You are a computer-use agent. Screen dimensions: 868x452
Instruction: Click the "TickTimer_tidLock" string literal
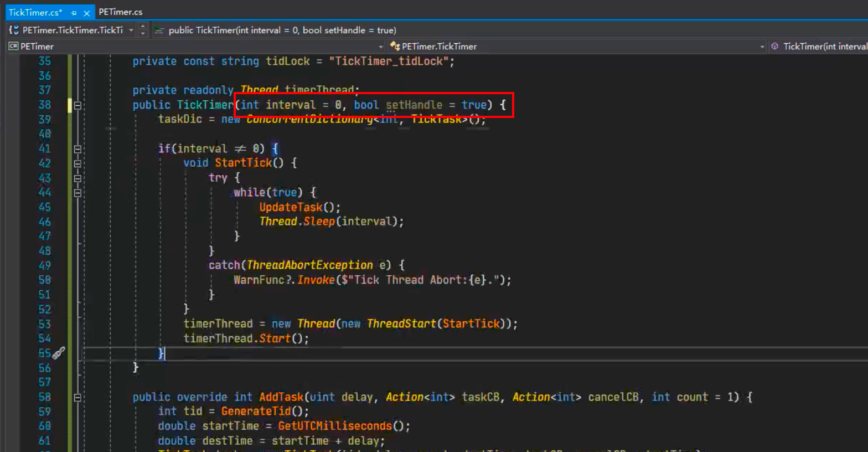pos(388,61)
